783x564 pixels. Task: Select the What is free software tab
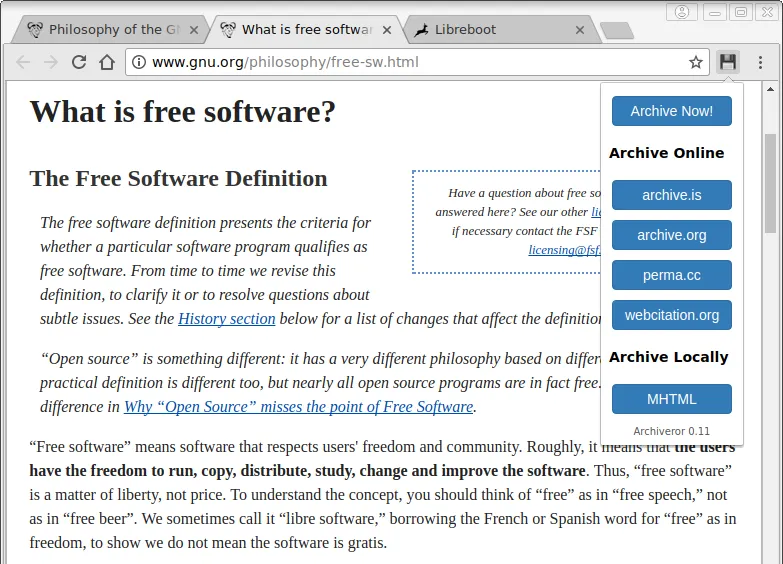pyautogui.click(x=307, y=30)
